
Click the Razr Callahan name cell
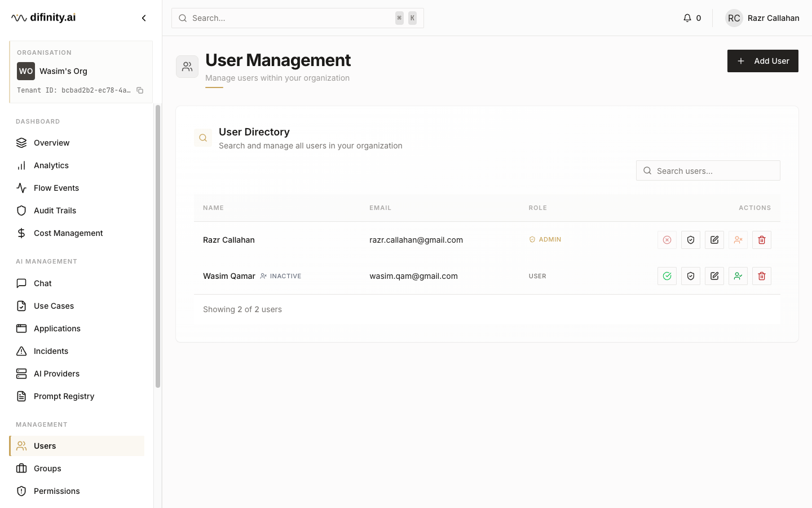[229, 240]
